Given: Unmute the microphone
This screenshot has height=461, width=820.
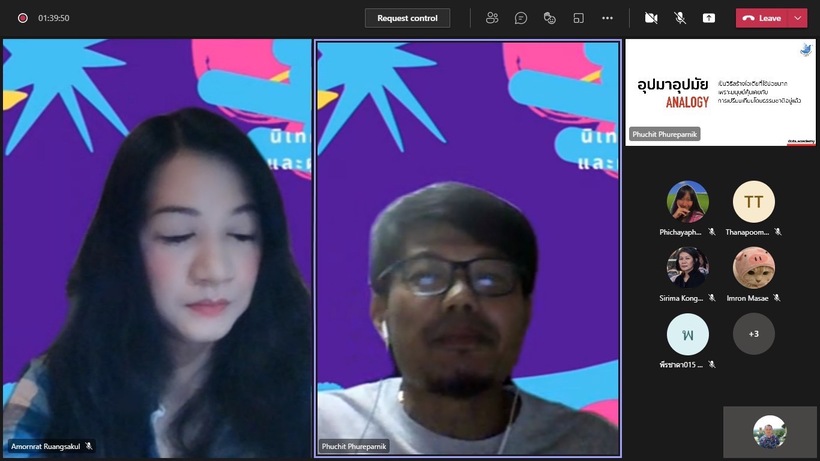Looking at the screenshot, I should [x=680, y=18].
